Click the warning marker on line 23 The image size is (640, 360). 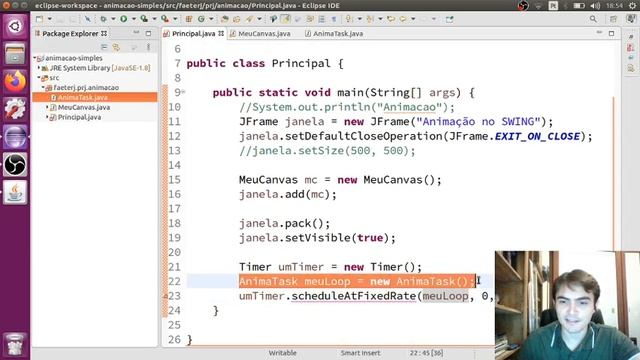tap(166, 296)
